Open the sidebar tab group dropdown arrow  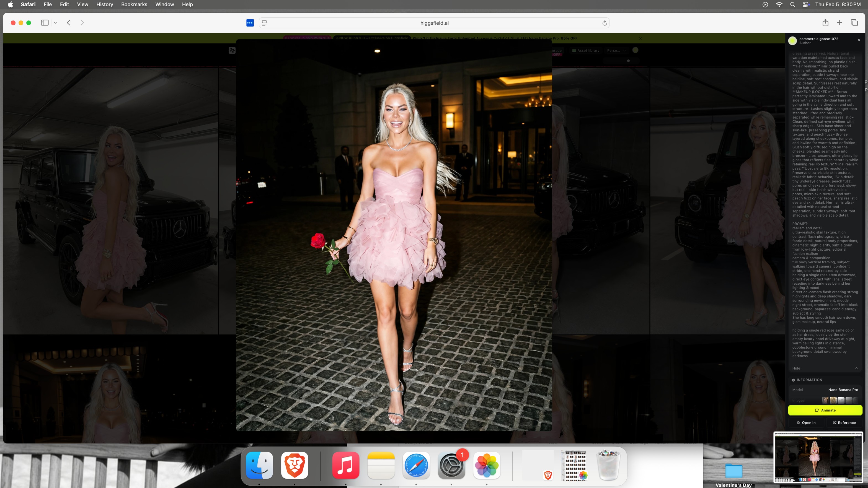pos(55,23)
